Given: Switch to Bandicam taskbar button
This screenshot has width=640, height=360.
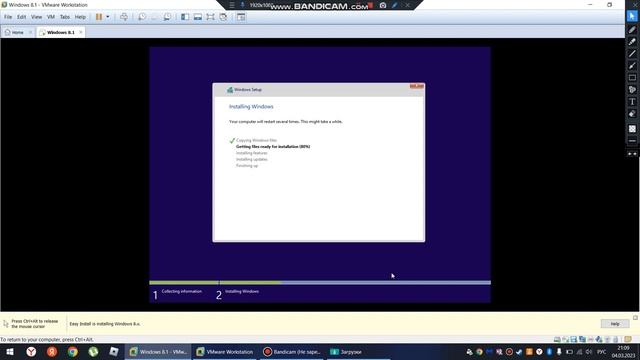Looking at the screenshot, I should 292,351.
